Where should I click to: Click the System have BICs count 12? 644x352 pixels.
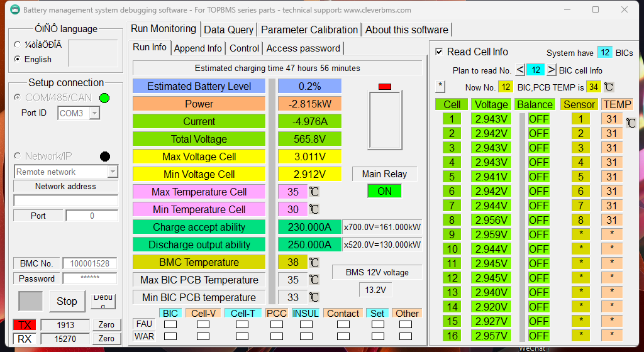click(604, 53)
